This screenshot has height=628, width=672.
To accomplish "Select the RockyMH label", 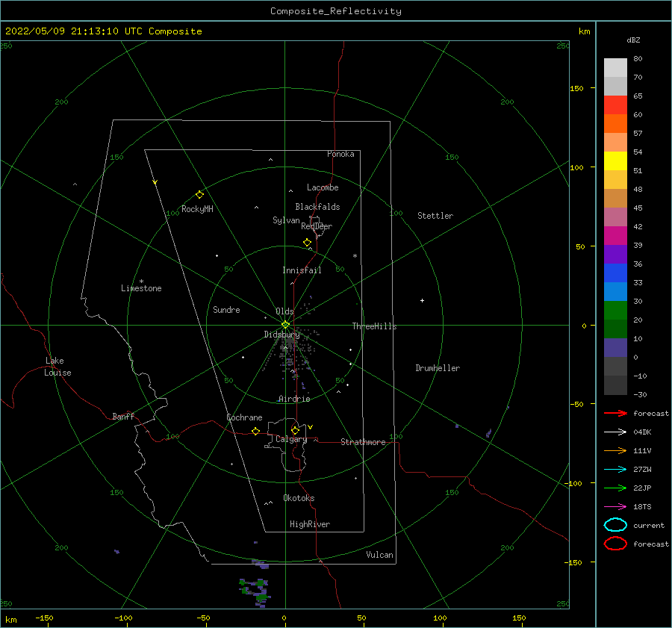I will coord(197,209).
